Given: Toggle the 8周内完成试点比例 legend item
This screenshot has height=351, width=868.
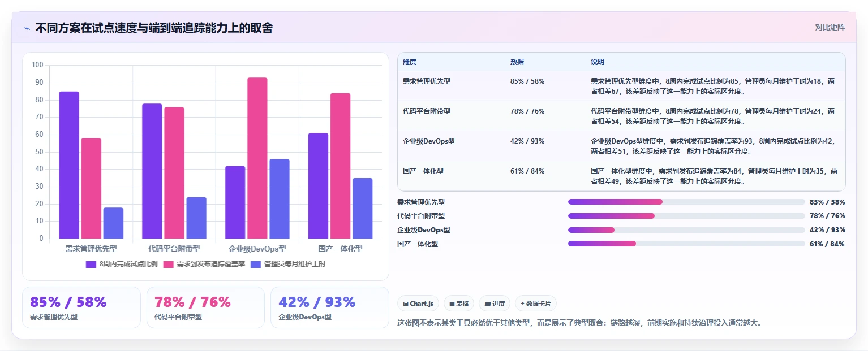Looking at the screenshot, I should [x=122, y=264].
